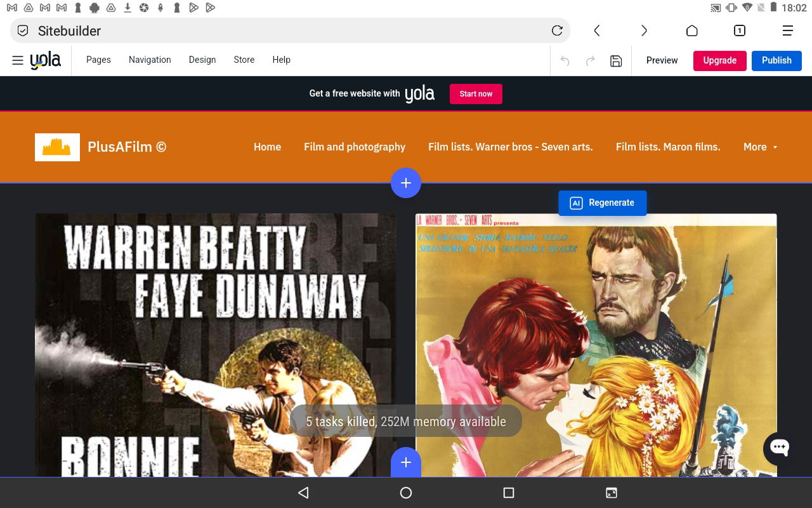
Task: Add a block below the header
Action: click(406, 183)
